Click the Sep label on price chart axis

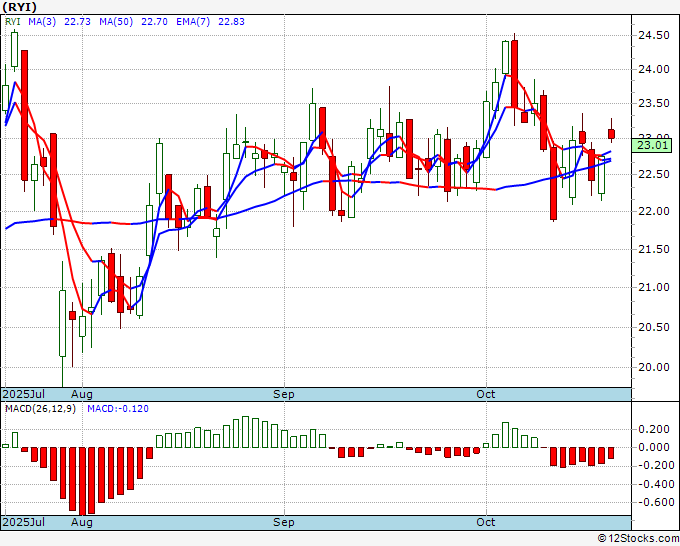pyautogui.click(x=284, y=394)
